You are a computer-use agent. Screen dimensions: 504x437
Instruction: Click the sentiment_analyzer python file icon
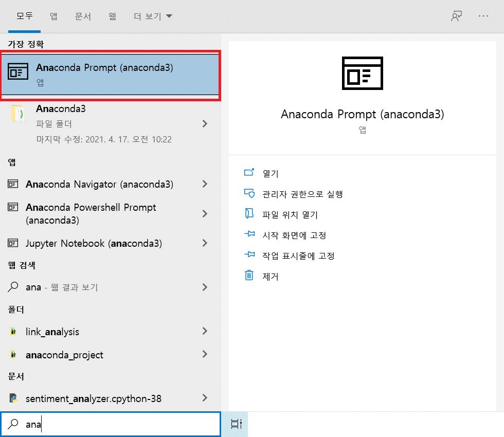click(13, 398)
